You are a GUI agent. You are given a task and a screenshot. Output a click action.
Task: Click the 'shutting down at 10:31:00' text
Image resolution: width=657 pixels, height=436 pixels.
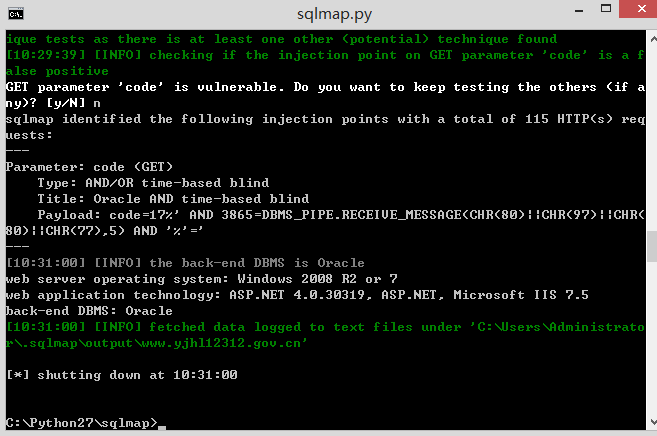137,374
